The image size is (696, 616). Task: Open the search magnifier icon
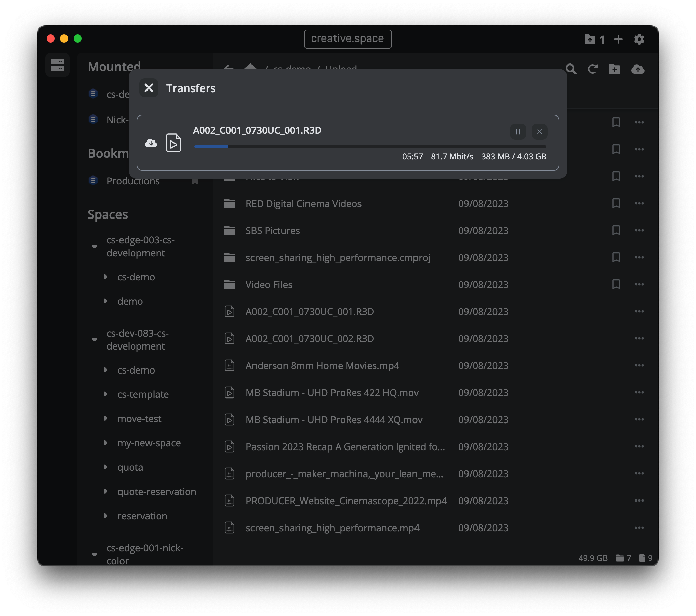[571, 69]
